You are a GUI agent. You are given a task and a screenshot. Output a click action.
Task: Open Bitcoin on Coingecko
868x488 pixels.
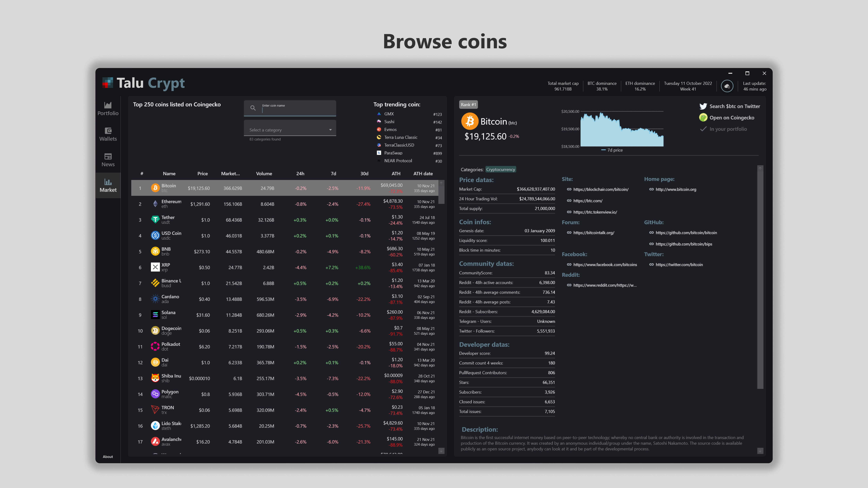pyautogui.click(x=731, y=118)
